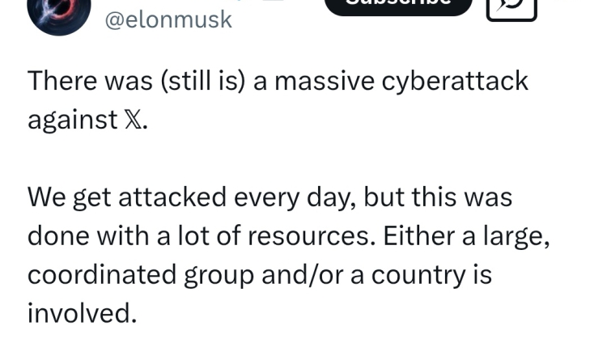Click 'coordinated group' in the post
This screenshot has height=364, width=607.
click(x=141, y=275)
